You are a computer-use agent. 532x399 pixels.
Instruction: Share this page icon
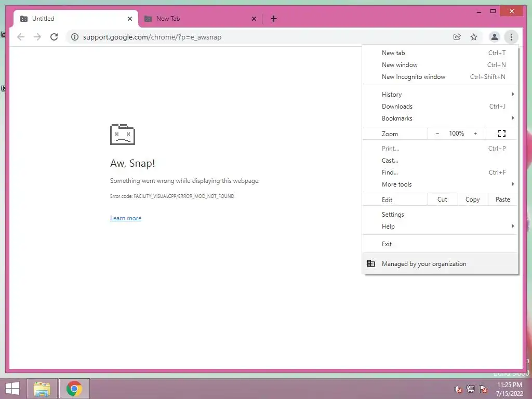coord(457,37)
